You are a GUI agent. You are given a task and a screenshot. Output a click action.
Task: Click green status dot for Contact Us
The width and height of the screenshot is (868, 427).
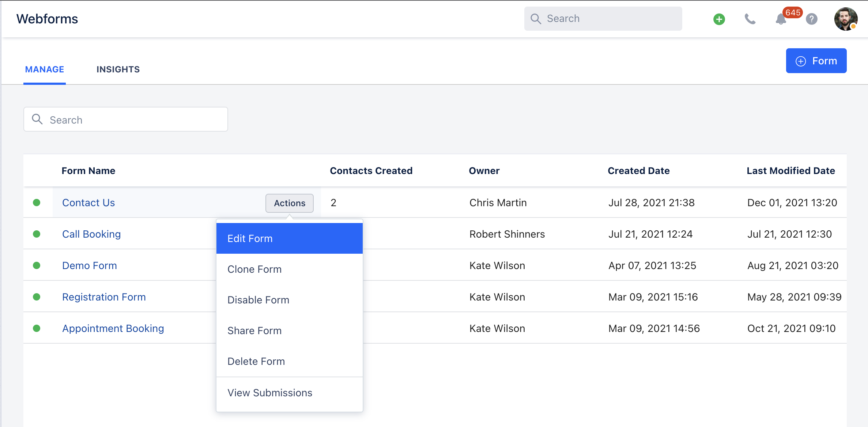tap(37, 203)
